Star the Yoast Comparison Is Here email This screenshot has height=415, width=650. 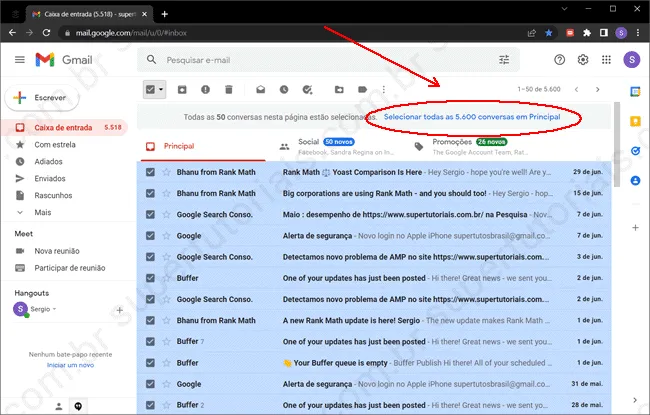tap(166, 172)
